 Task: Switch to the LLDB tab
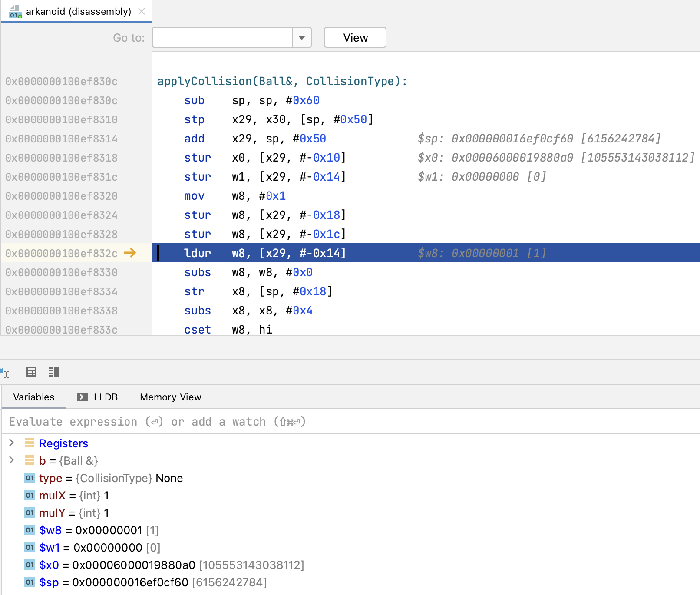tap(105, 397)
